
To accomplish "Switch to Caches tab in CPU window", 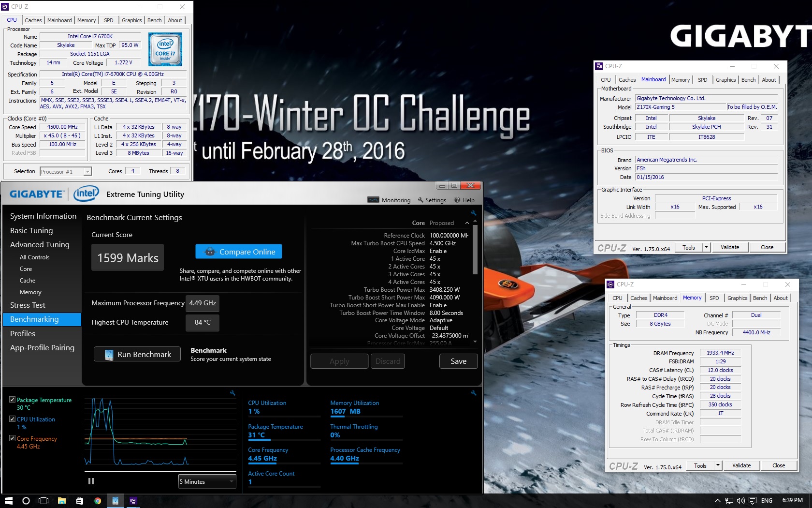I will [x=33, y=20].
